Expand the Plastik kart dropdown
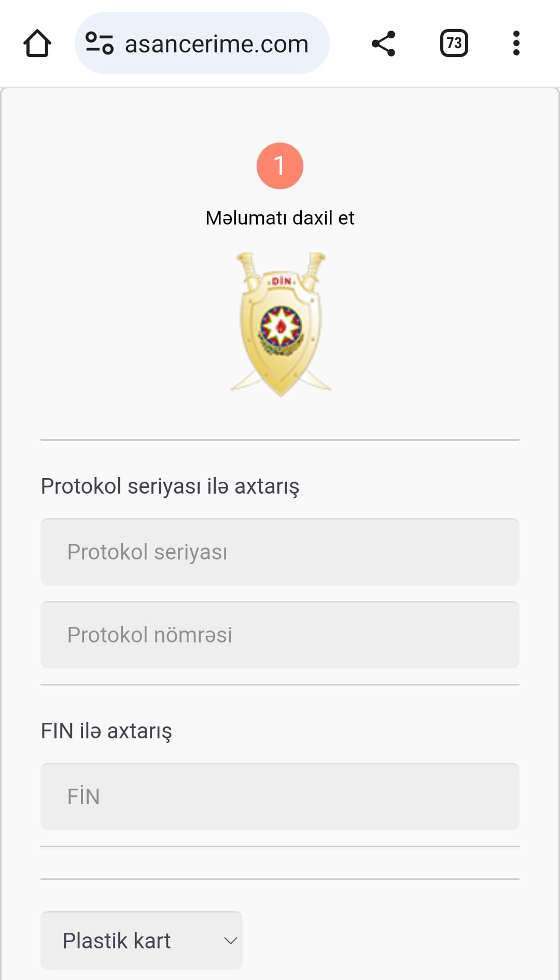560x980 pixels. click(x=141, y=941)
